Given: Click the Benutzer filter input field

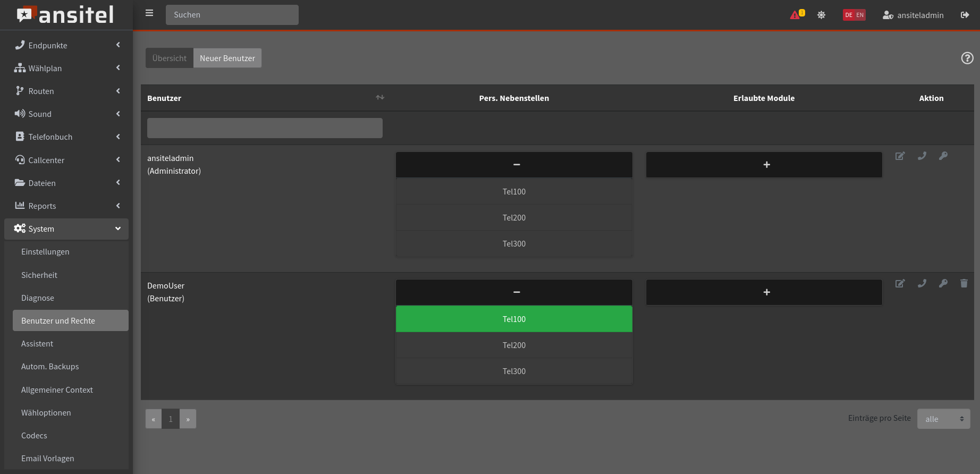Looking at the screenshot, I should pyautogui.click(x=265, y=128).
